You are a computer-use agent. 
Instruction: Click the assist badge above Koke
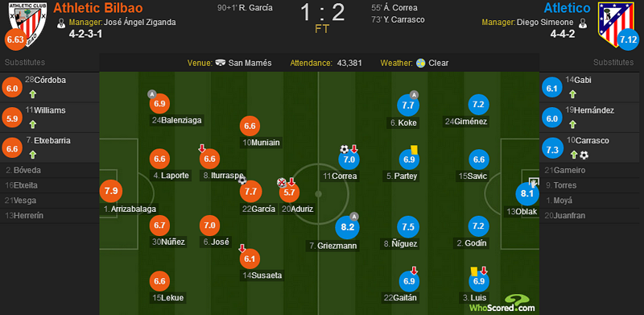(x=414, y=95)
